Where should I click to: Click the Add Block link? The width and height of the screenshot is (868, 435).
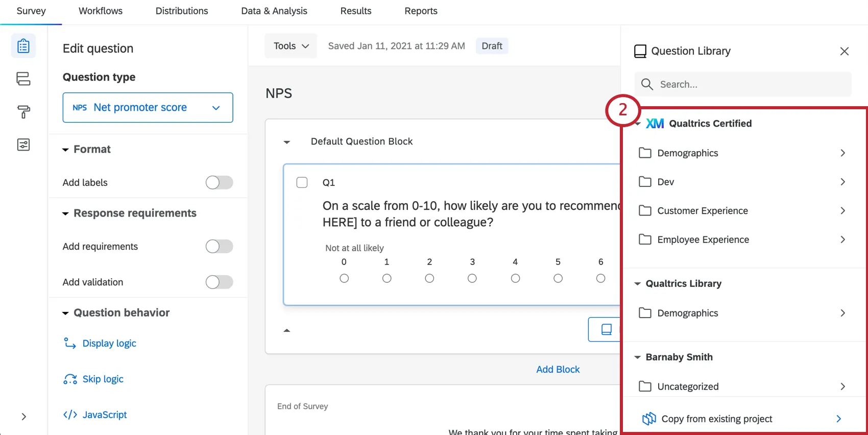558,369
